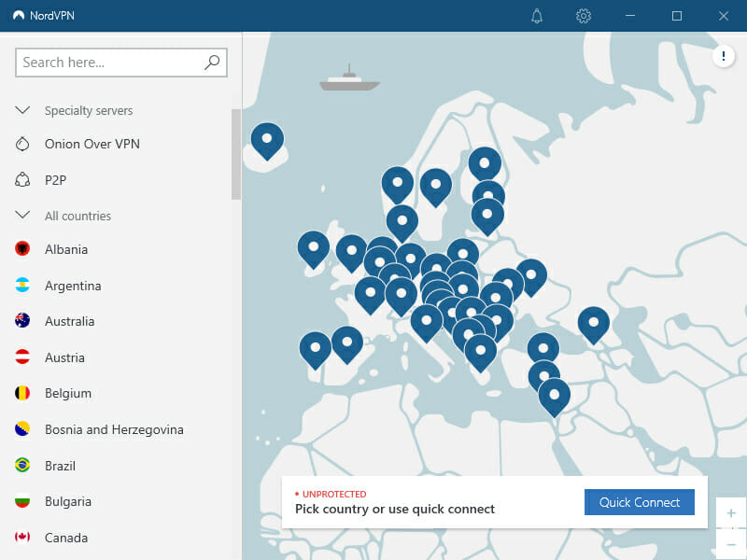Click the NordVPN logo in title bar
This screenshot has width=747, height=560.
click(x=19, y=16)
